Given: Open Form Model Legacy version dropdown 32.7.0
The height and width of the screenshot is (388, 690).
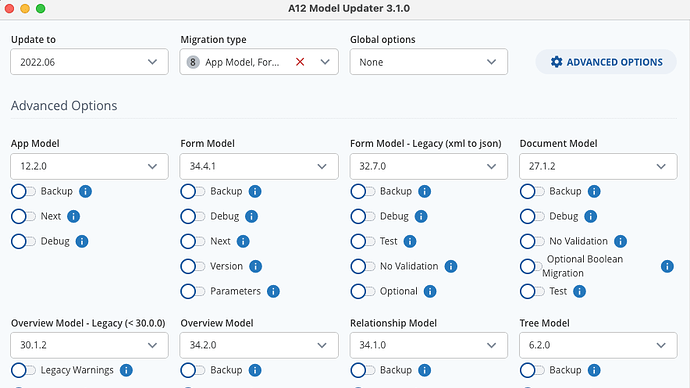Looking at the screenshot, I should click(x=429, y=166).
